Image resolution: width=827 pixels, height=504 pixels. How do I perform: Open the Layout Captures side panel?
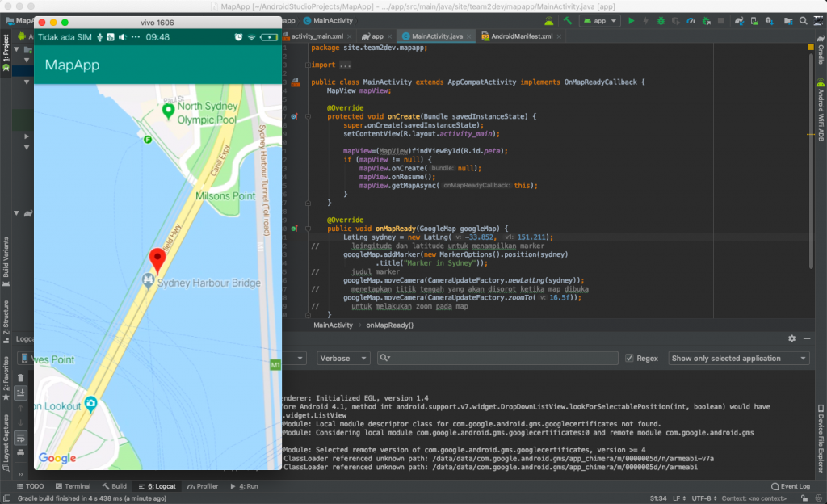click(6, 443)
